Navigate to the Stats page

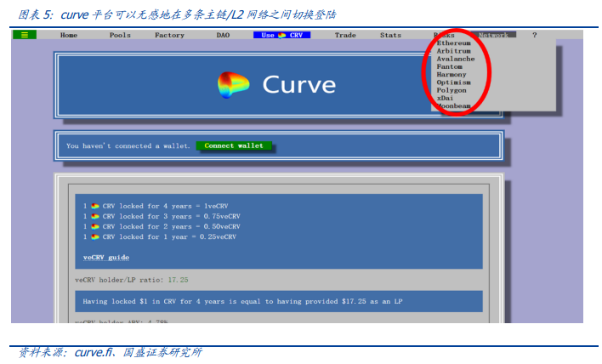tap(390, 35)
